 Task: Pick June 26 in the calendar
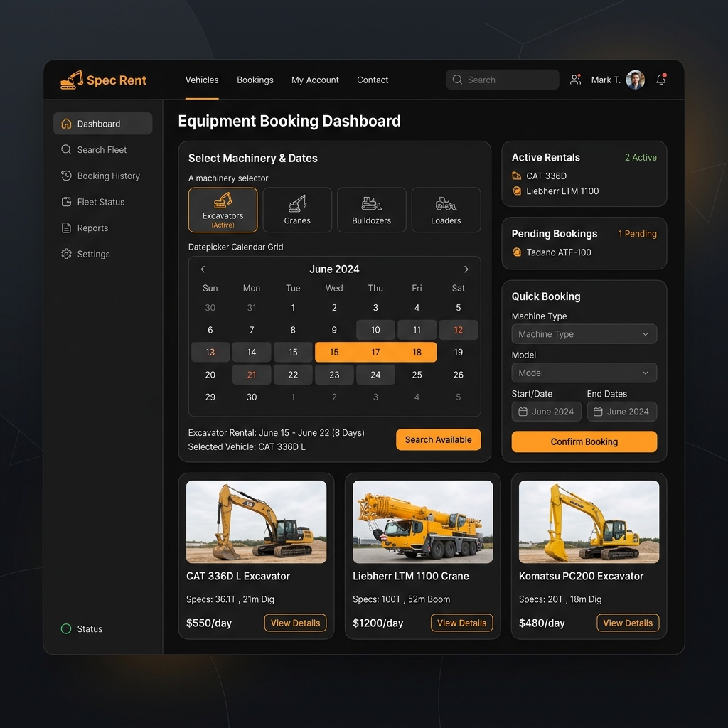click(459, 374)
